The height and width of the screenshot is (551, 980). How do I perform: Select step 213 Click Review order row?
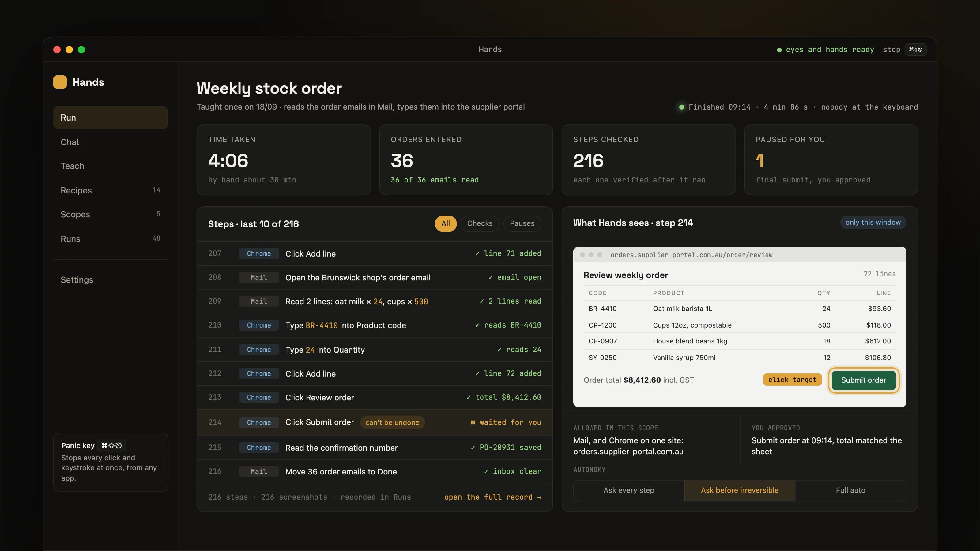[374, 398]
